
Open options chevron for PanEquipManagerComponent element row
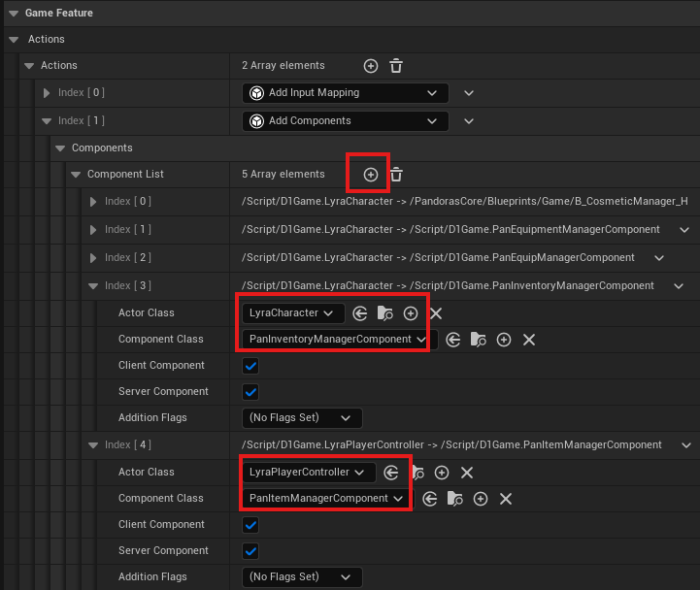coord(659,258)
